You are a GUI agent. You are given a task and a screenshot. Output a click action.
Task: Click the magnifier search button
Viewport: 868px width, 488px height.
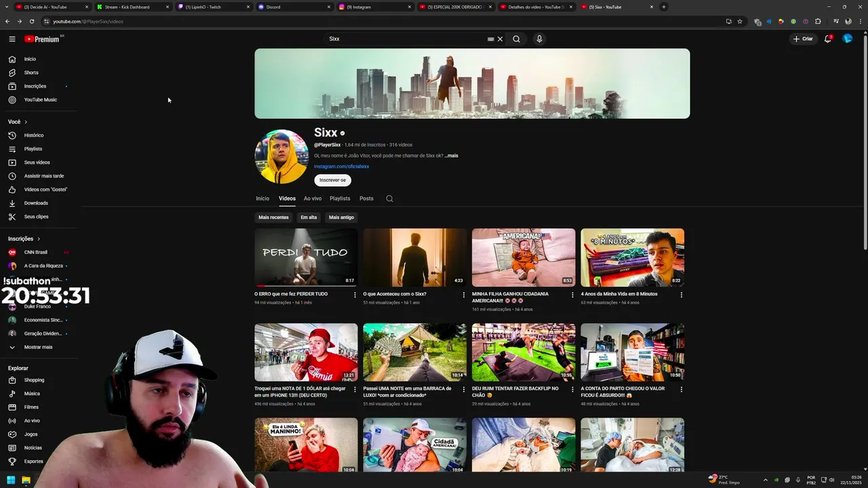(x=516, y=39)
